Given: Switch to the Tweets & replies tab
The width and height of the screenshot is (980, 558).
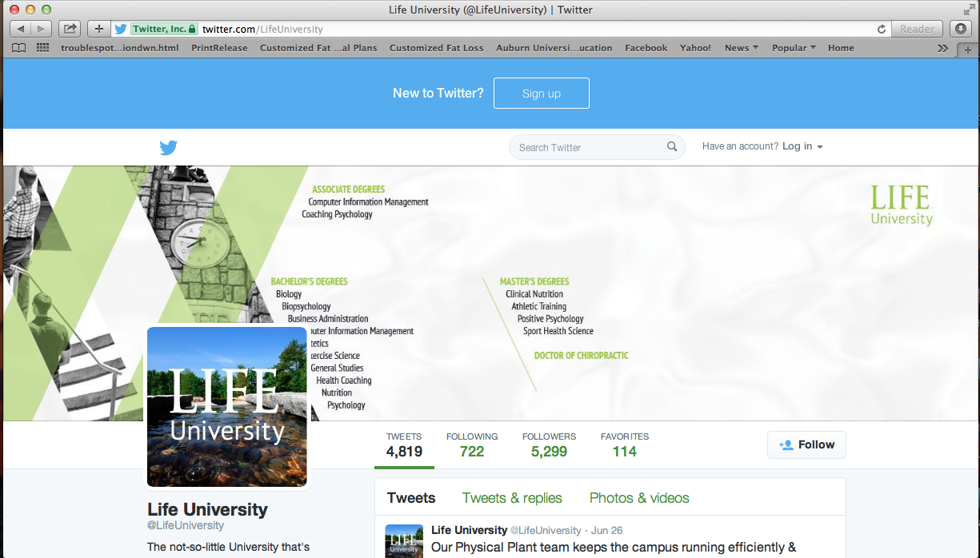Looking at the screenshot, I should pos(511,497).
